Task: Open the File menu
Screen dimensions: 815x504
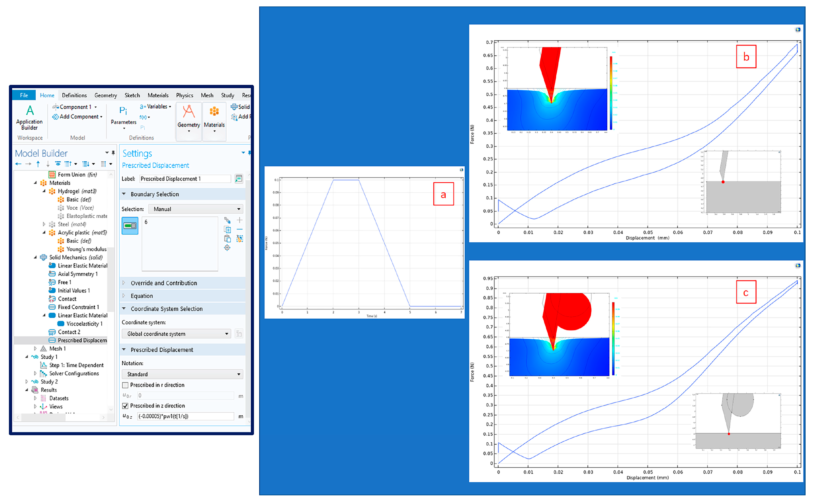Action: [24, 95]
